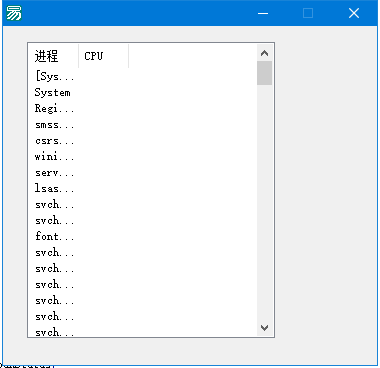Minimize the window

point(263,13)
